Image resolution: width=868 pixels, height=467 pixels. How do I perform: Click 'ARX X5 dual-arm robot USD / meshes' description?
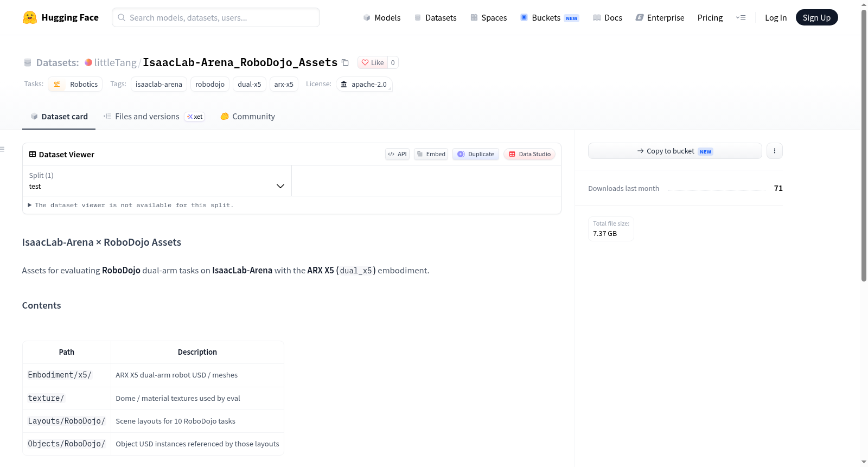click(x=176, y=375)
